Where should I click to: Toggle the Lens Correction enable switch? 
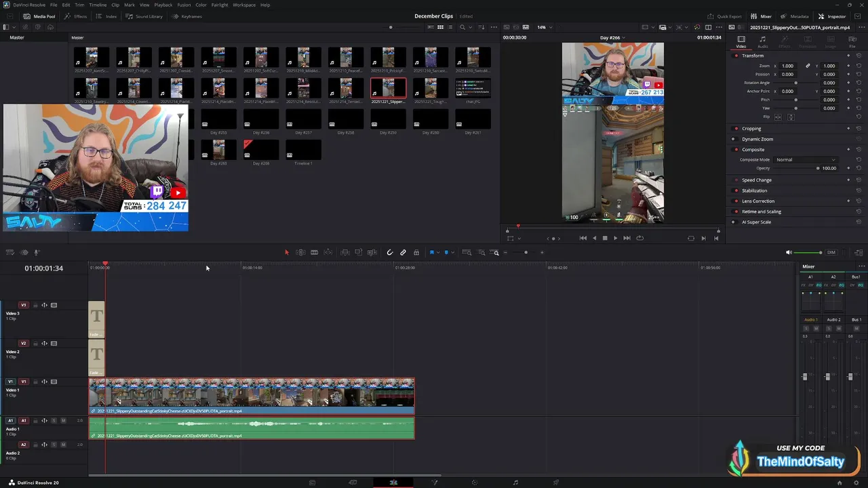(736, 201)
